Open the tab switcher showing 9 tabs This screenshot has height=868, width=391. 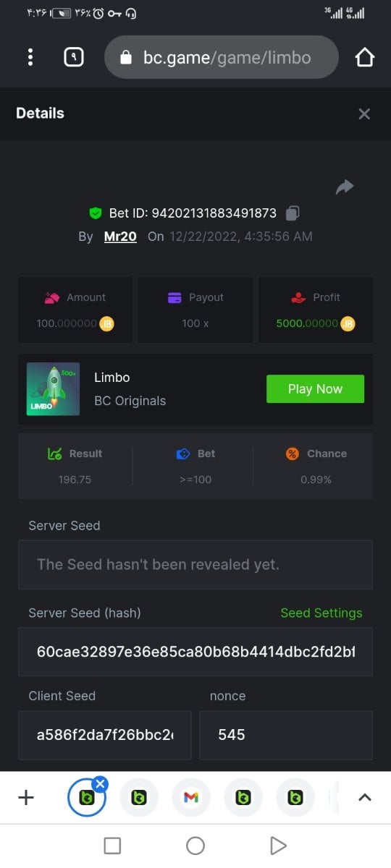(74, 57)
